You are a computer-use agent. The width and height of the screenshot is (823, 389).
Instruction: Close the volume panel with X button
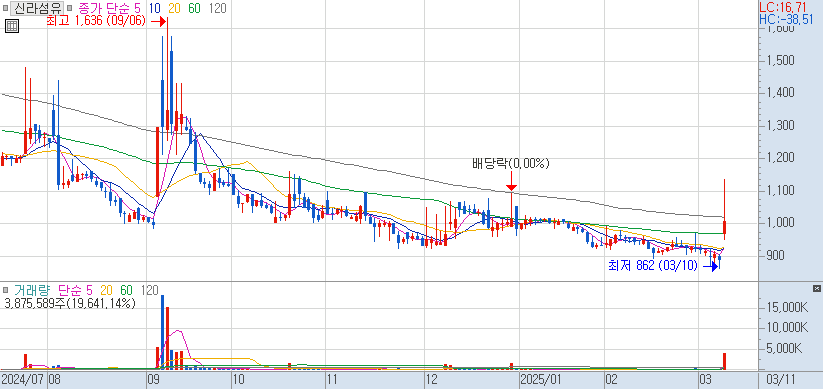(816, 289)
